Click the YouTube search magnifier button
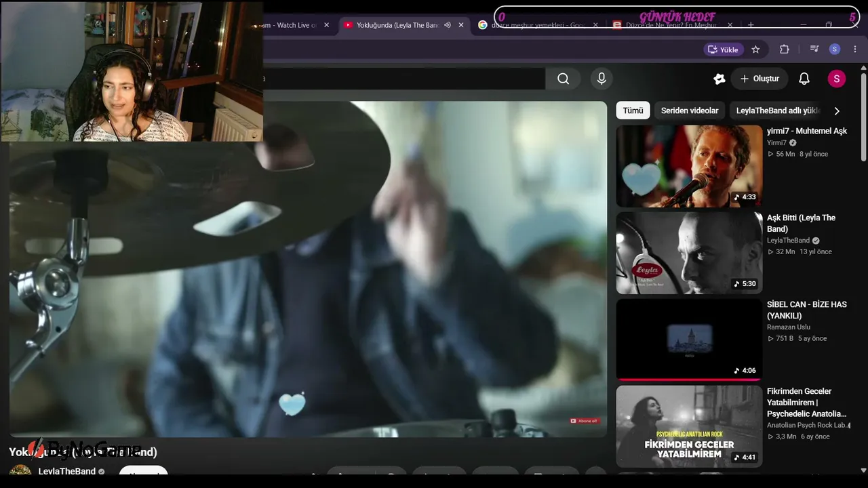The image size is (868, 488). tap(563, 79)
